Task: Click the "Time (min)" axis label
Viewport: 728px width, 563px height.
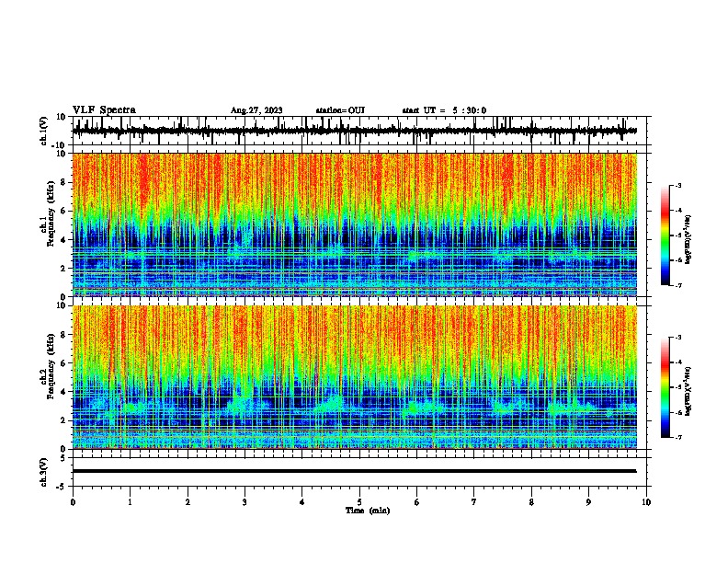Action: (368, 511)
